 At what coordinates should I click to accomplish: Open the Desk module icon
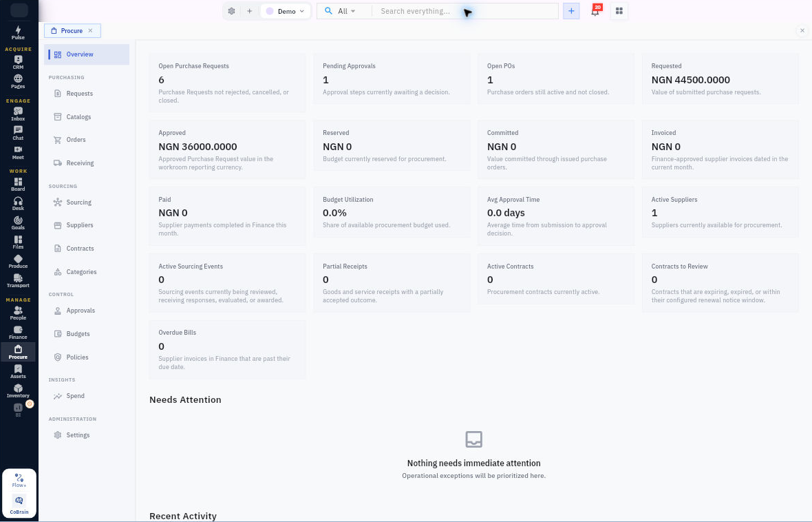click(x=18, y=203)
